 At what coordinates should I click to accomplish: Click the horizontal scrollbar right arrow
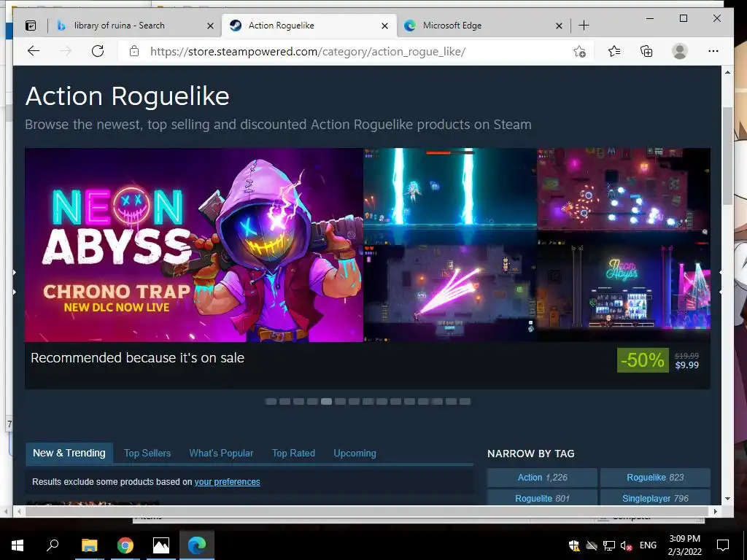[x=716, y=511]
